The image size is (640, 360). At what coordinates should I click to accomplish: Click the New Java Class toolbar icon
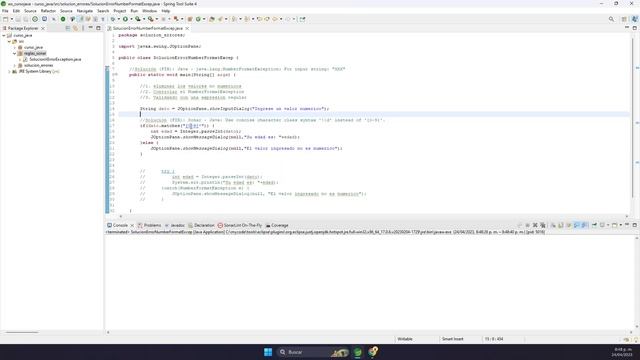(x=198, y=19)
